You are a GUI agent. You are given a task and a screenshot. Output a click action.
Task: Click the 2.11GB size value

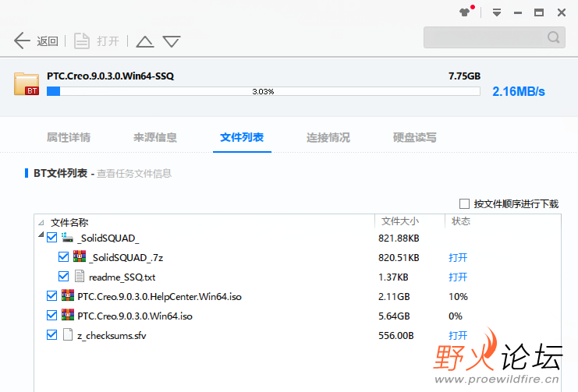point(394,297)
